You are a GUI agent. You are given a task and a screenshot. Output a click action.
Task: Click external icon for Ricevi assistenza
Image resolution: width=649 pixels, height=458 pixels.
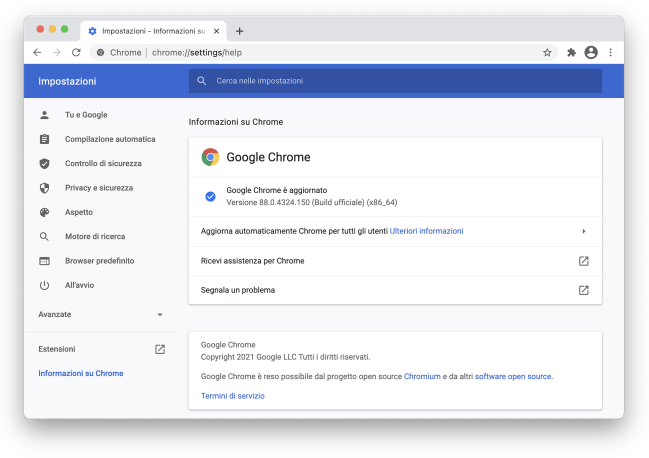point(584,261)
